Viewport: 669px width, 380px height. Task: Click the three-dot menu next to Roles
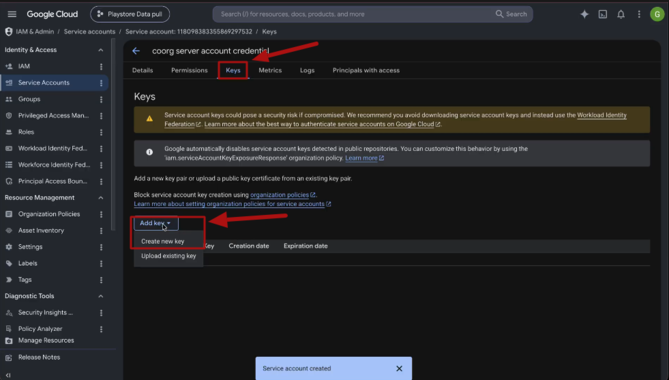[101, 132]
